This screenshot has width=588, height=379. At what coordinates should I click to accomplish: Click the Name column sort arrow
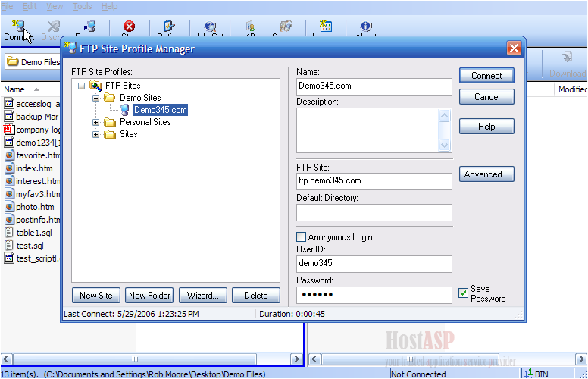36,89
